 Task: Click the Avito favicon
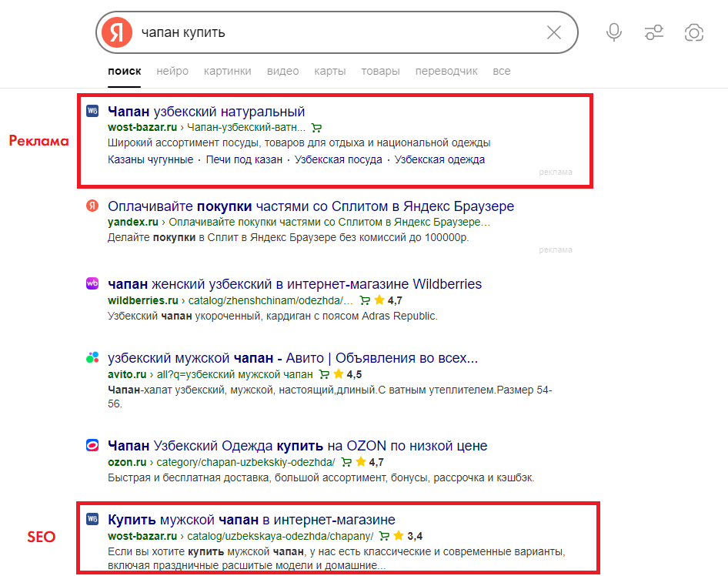(92, 357)
